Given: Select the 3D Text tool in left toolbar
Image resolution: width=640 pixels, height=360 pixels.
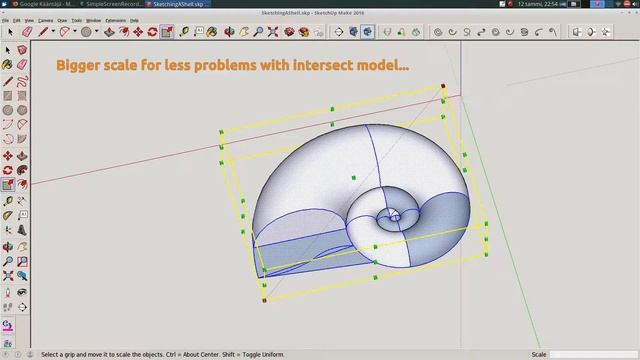Looking at the screenshot, I should point(22,230).
